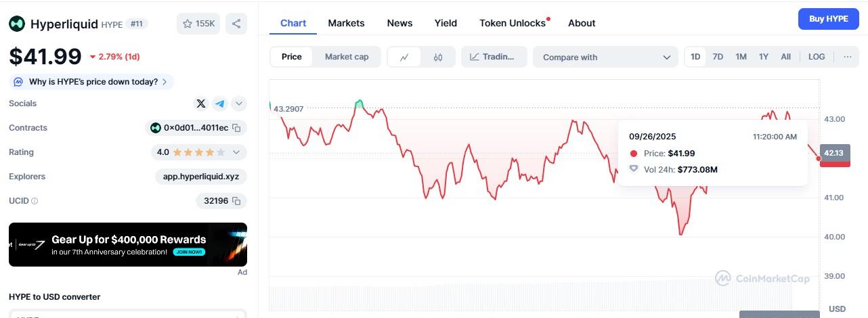The width and height of the screenshot is (868, 318).
Task: Select the 7D time range
Action: point(718,57)
